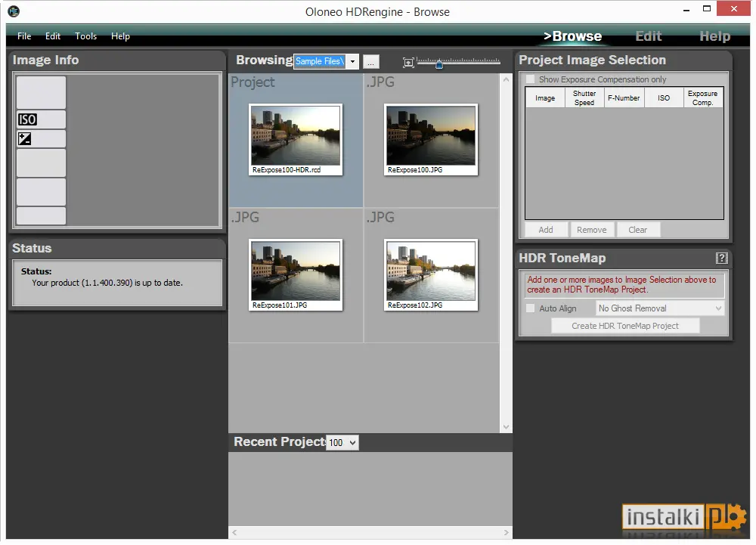The height and width of the screenshot is (545, 756).
Task: Switch to the Browse tab
Action: pyautogui.click(x=572, y=36)
